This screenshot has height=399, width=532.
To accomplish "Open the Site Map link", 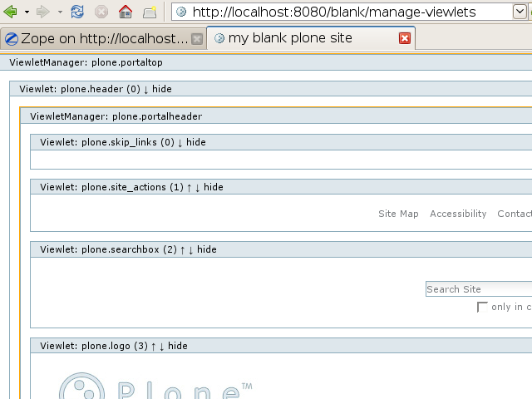I will [x=398, y=214].
